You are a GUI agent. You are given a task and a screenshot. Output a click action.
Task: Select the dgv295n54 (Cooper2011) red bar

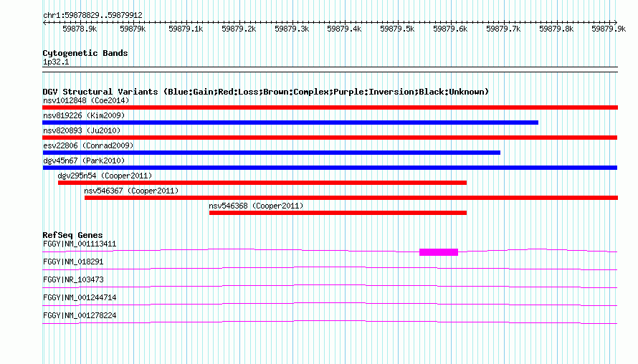pos(262,183)
